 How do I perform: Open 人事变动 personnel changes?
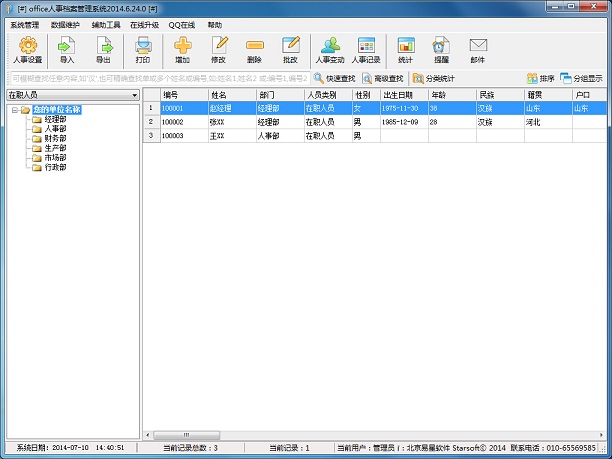(329, 49)
